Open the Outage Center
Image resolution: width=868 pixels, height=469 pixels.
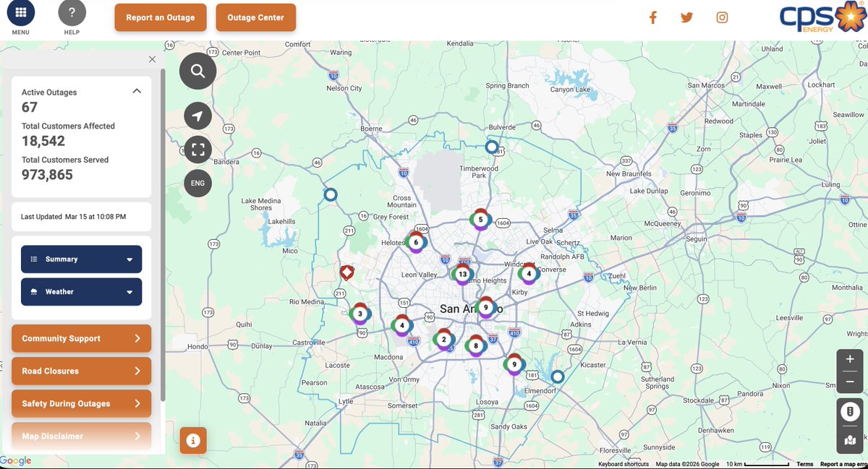(x=256, y=17)
